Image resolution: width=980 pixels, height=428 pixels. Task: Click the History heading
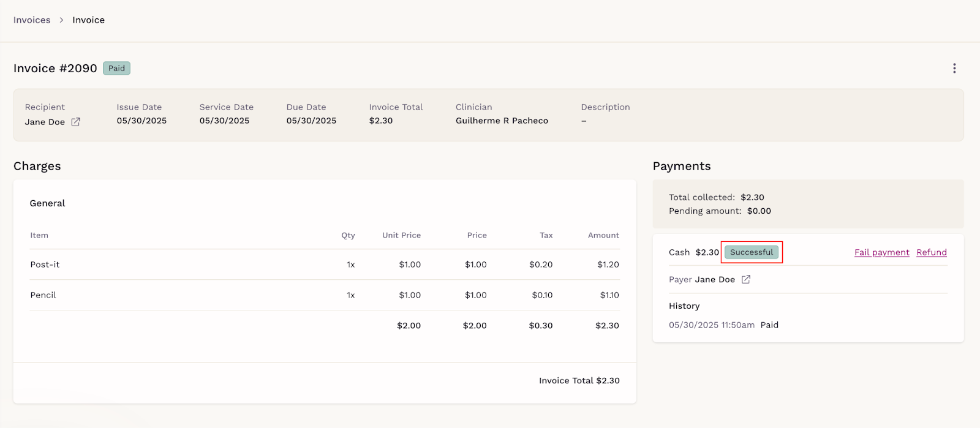pos(684,306)
